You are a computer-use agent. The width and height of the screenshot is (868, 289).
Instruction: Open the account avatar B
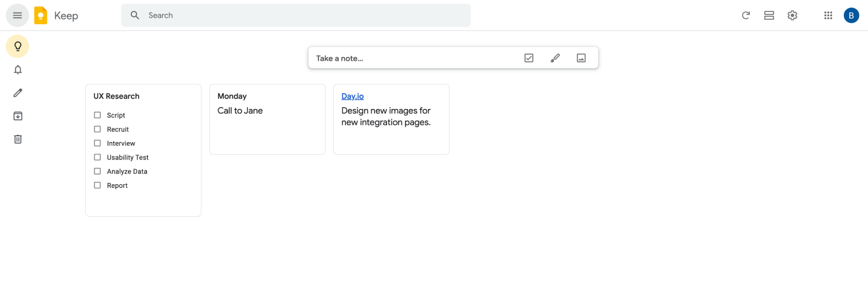pos(851,16)
